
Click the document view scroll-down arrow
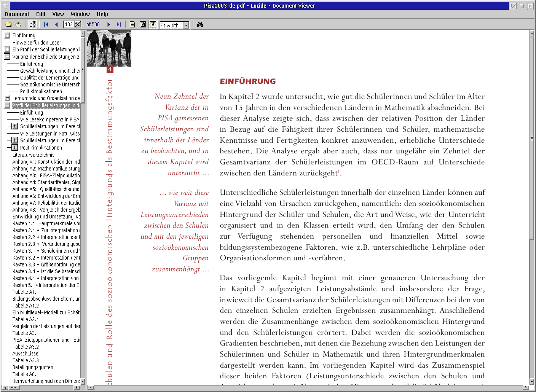tap(532, 381)
